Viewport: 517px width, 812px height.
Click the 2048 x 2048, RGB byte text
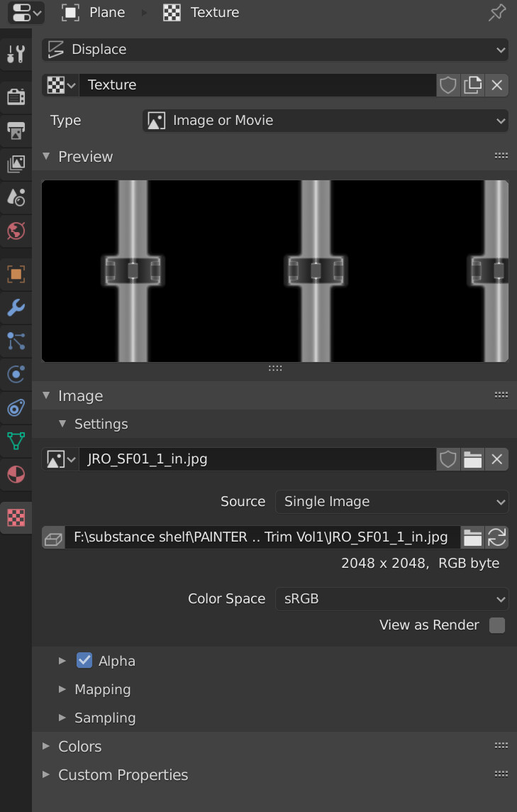(x=421, y=564)
